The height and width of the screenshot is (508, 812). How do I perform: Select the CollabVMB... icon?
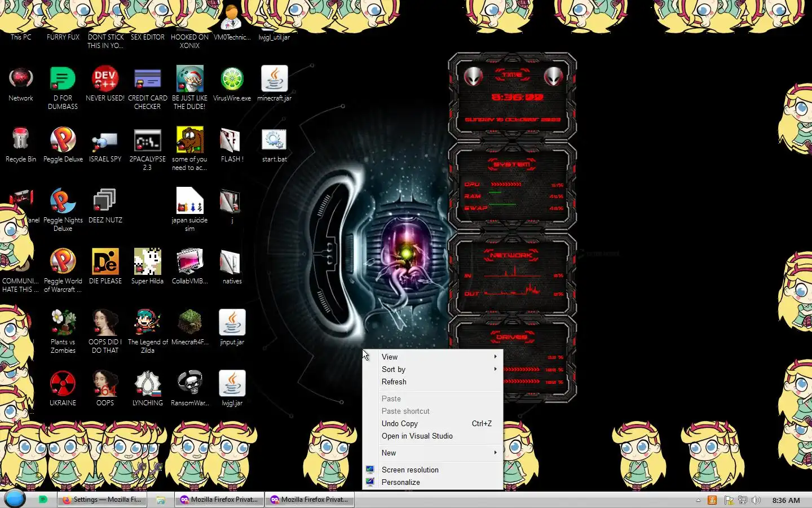coord(189,266)
